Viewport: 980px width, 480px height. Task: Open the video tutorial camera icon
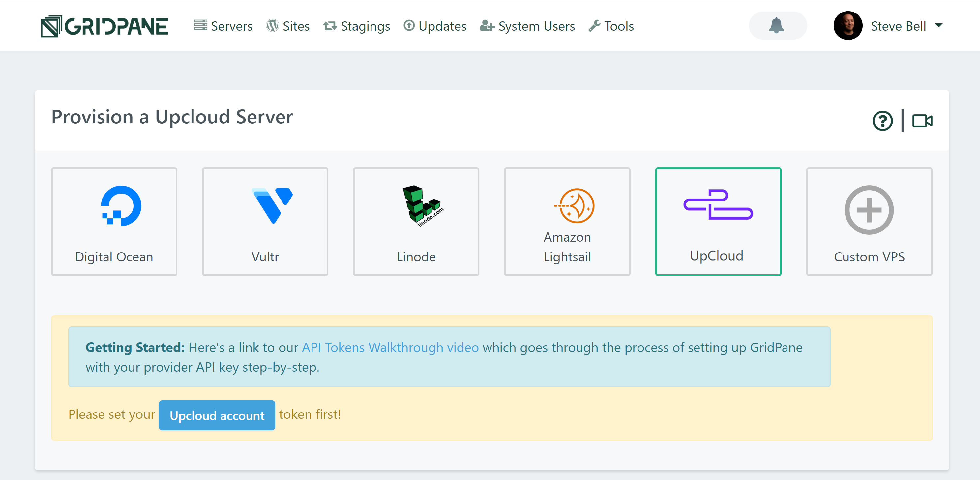point(922,121)
